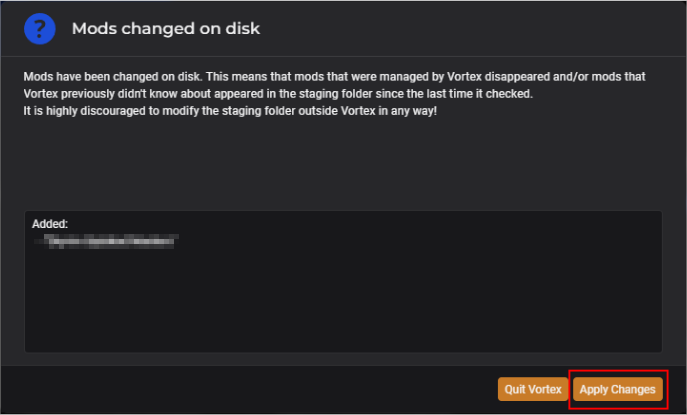The height and width of the screenshot is (415, 687).
Task: Click the first sentence "Mods have been changed on disk"
Action: click(112, 77)
